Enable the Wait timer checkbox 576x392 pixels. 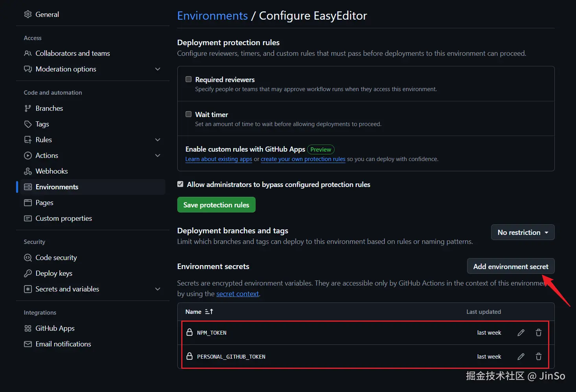[x=189, y=114]
